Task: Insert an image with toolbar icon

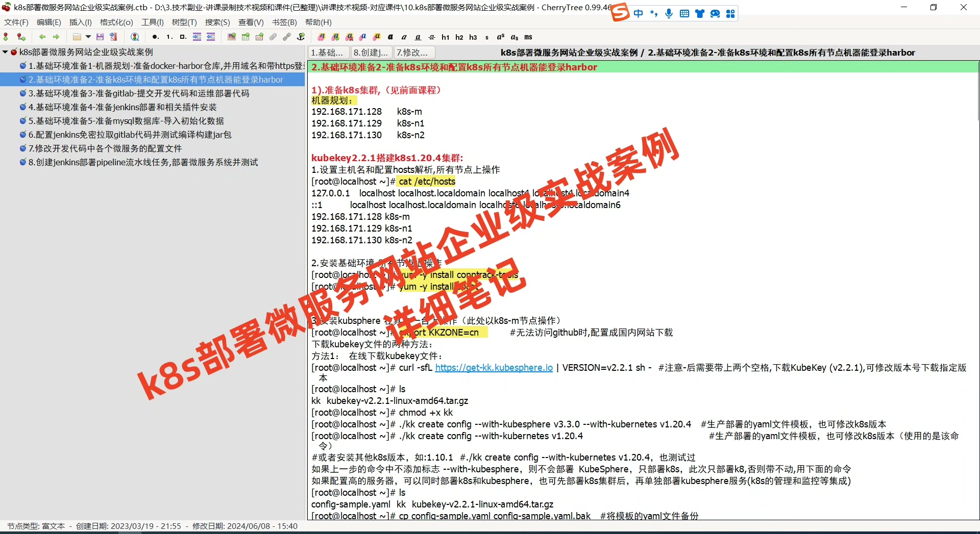Action: (232, 37)
